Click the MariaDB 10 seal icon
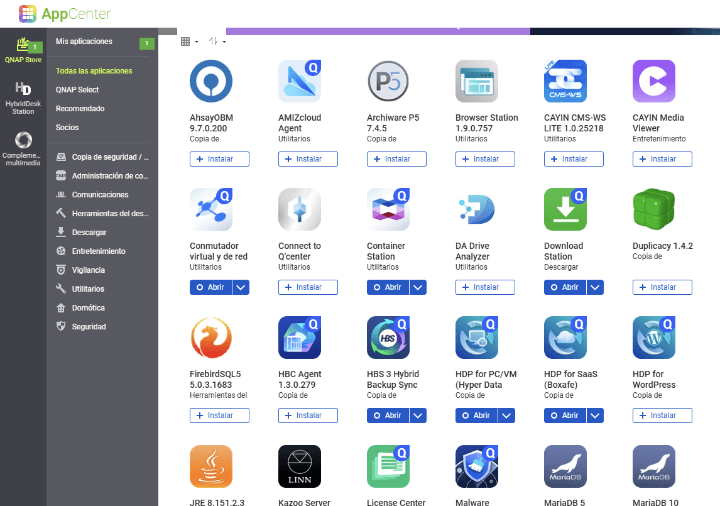The height and width of the screenshot is (506, 720). tap(654, 466)
